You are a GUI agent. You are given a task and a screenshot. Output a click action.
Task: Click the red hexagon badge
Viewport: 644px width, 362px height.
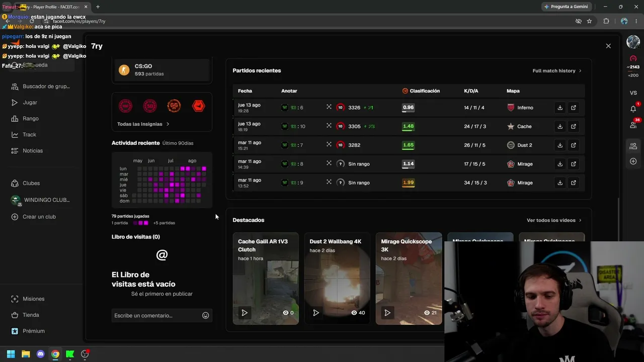(199, 106)
